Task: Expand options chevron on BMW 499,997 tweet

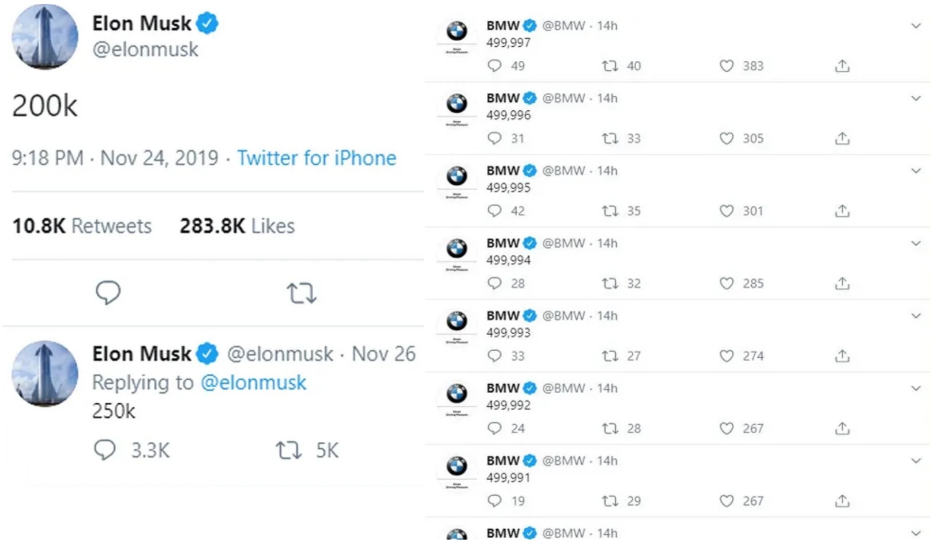Action: tap(916, 26)
